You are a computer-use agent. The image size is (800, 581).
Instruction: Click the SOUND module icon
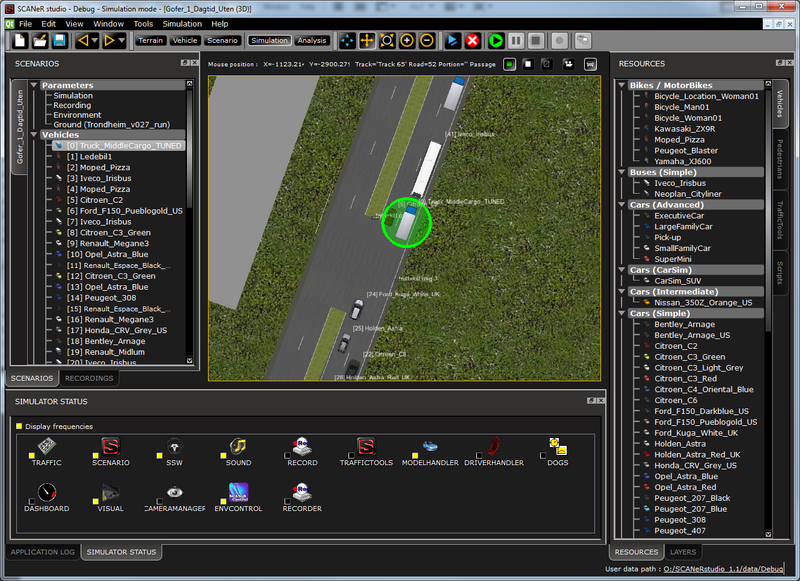238,446
